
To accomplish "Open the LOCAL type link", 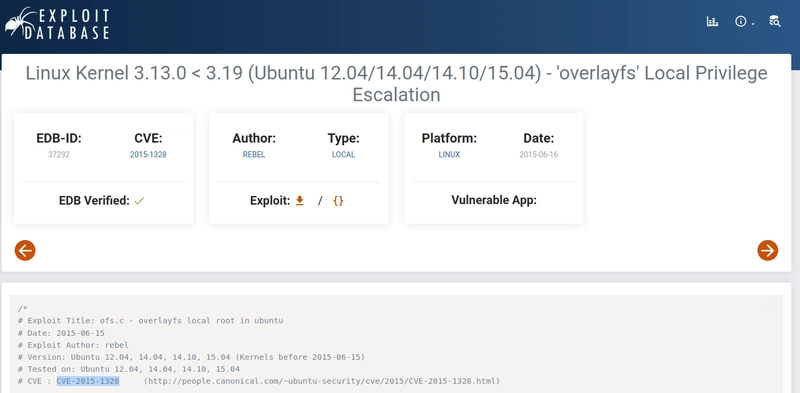I will [x=343, y=155].
